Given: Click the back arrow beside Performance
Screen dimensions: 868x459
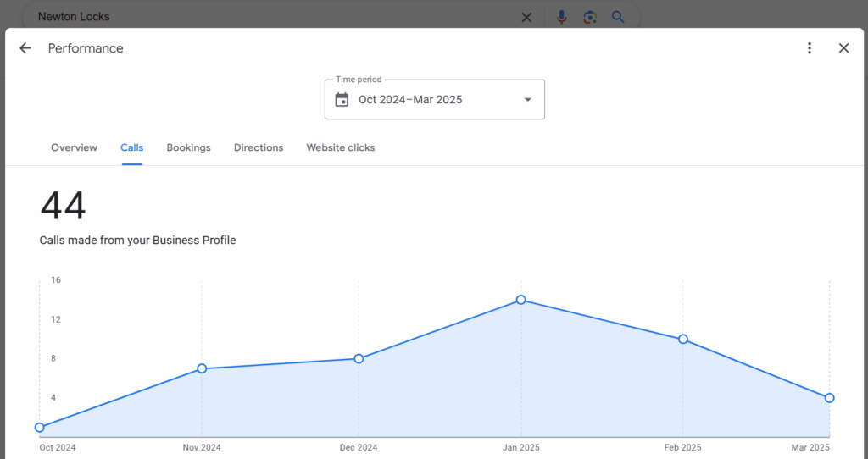Looking at the screenshot, I should click(25, 48).
